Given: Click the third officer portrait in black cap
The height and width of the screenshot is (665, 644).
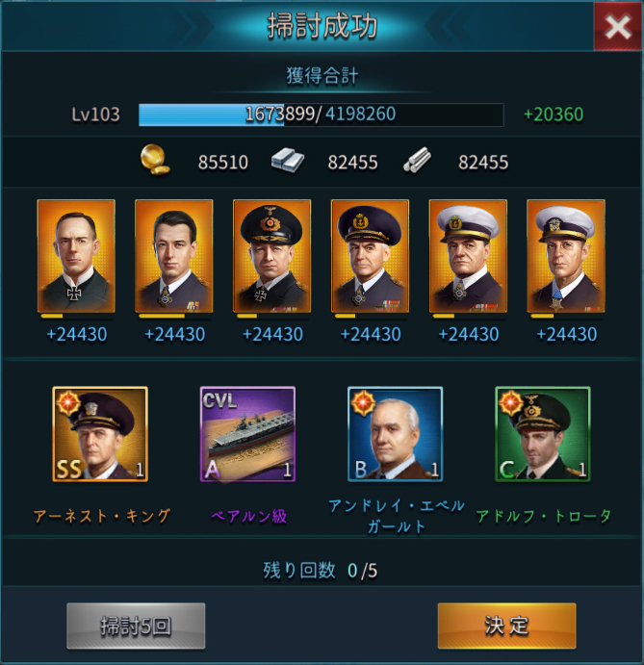Looking at the screenshot, I should (x=271, y=256).
